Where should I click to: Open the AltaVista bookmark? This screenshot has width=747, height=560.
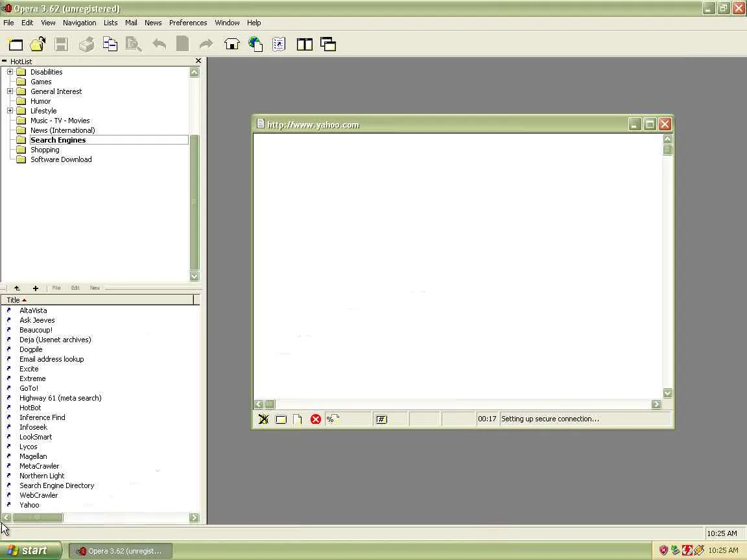33,310
